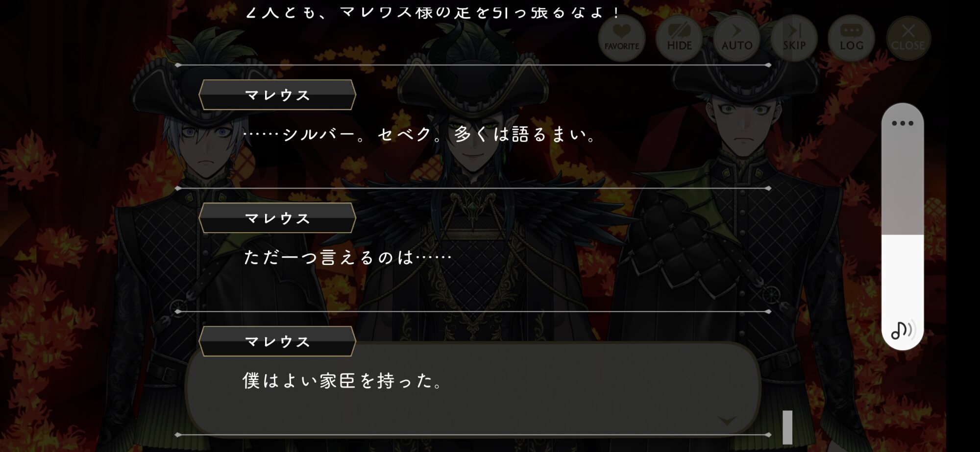
Task: Tap the FAVORITE heart icon
Action: (x=621, y=38)
